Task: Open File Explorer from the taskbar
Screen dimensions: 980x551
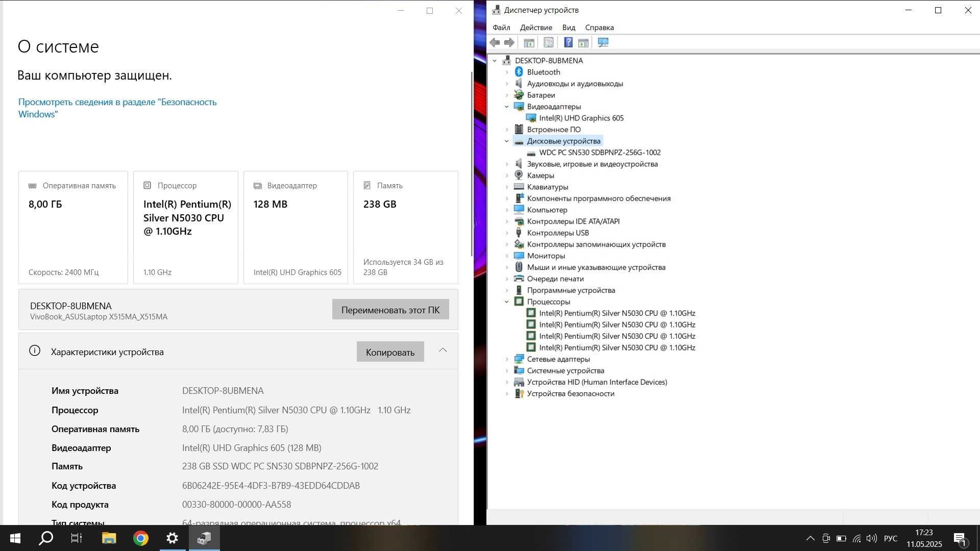Action: pyautogui.click(x=109, y=538)
